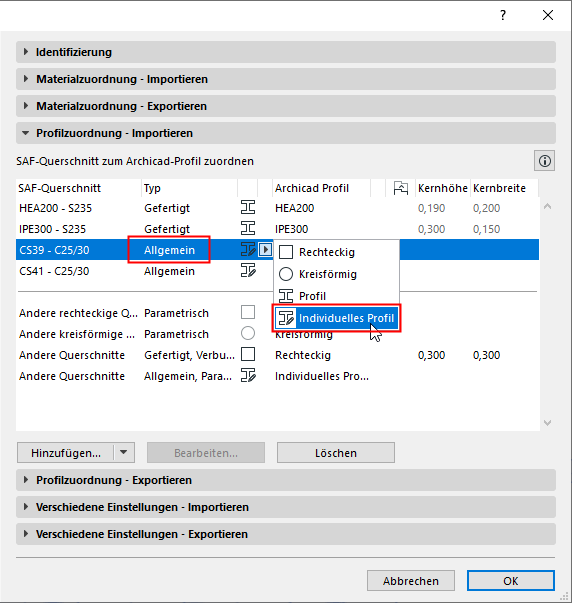The height and width of the screenshot is (603, 572).
Task: Open the Hinzufügen dropdown arrow
Action: [x=124, y=452]
